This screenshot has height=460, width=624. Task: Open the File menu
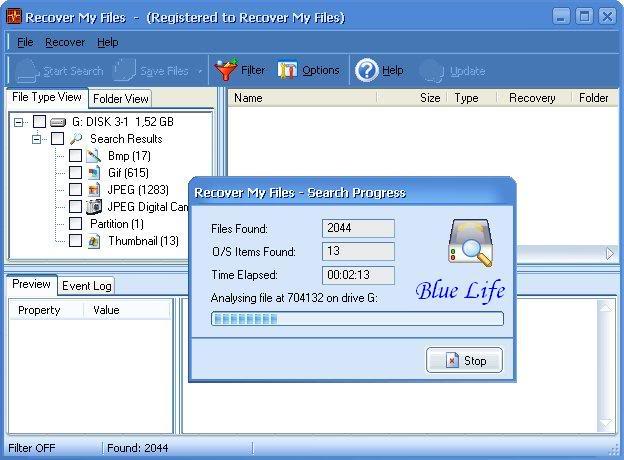click(25, 42)
